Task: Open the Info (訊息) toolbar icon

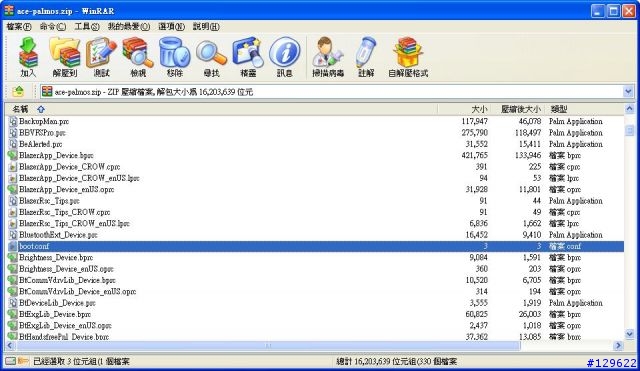Action: pos(284,52)
